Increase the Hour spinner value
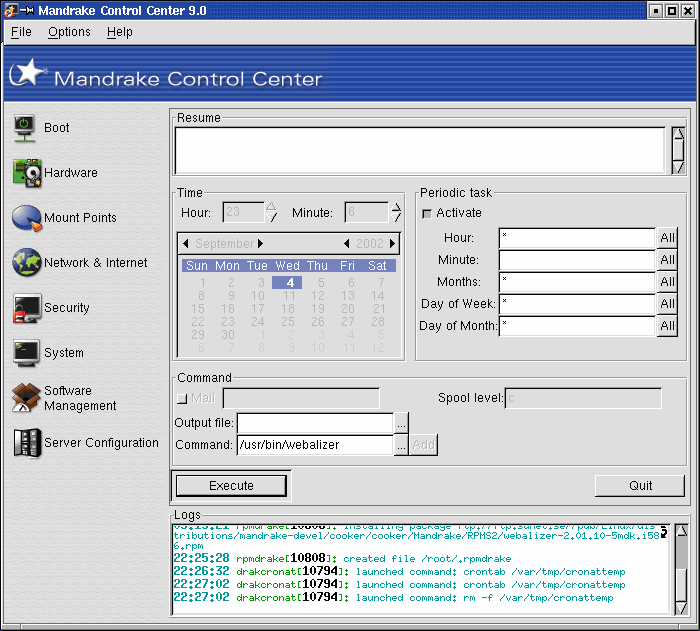 click(271, 207)
